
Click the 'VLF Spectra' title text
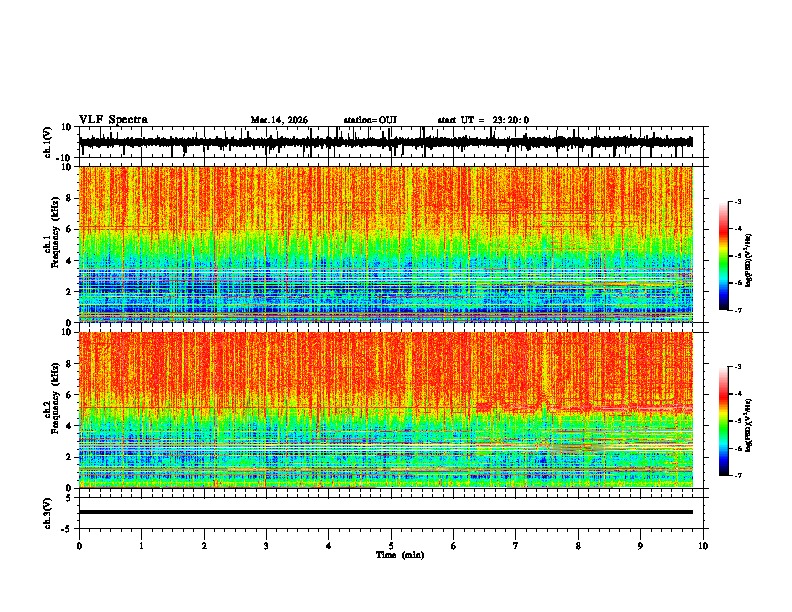point(113,119)
